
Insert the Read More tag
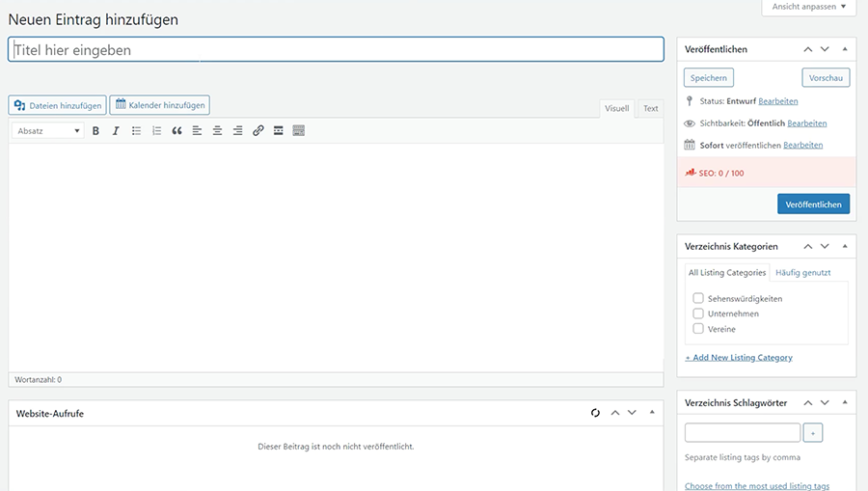pyautogui.click(x=278, y=131)
